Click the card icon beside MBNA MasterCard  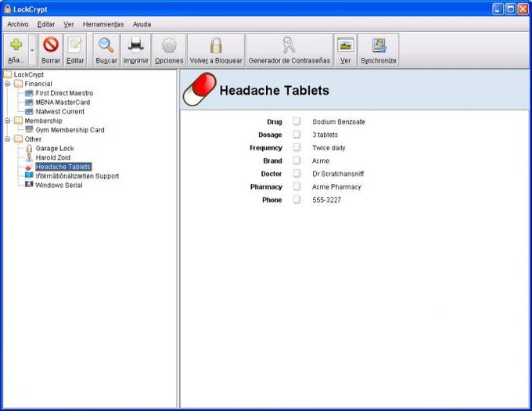click(29, 102)
